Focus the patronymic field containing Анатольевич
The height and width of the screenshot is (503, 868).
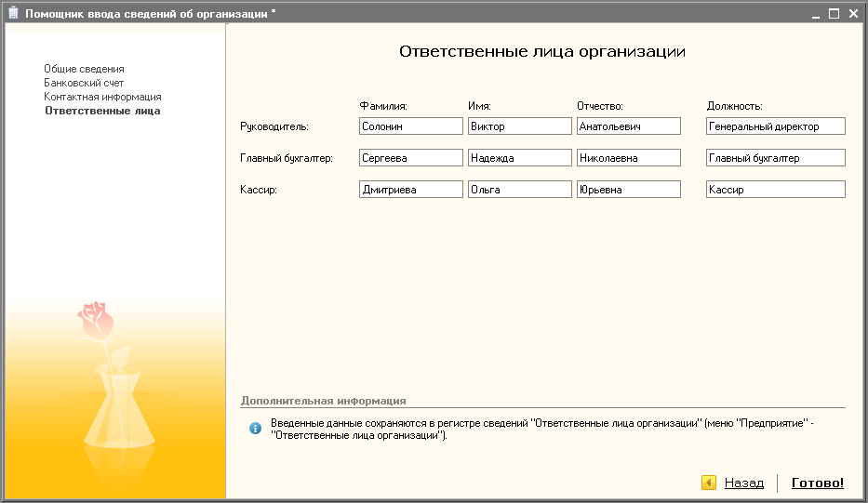click(x=628, y=126)
